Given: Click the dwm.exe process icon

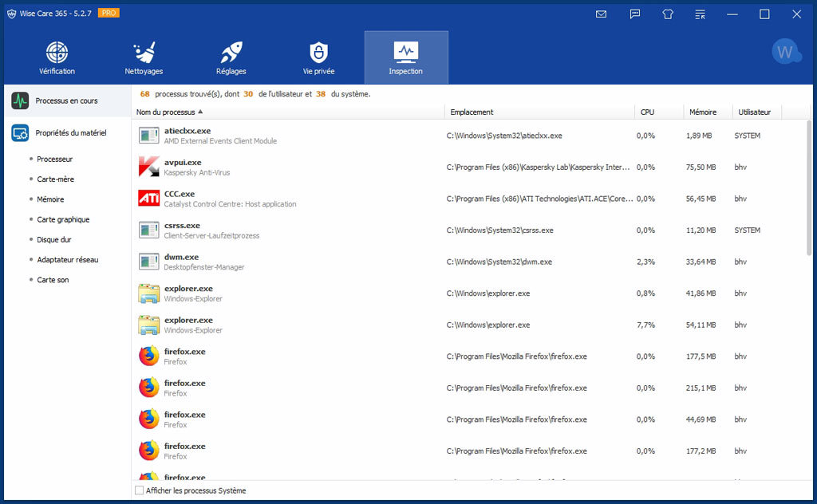Looking at the screenshot, I should [148, 262].
